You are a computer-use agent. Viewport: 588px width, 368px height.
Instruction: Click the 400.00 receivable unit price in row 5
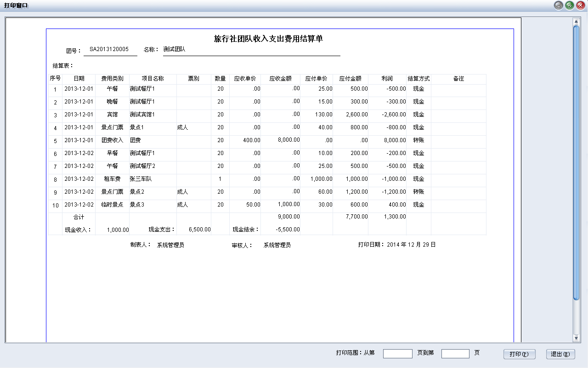pyautogui.click(x=252, y=140)
